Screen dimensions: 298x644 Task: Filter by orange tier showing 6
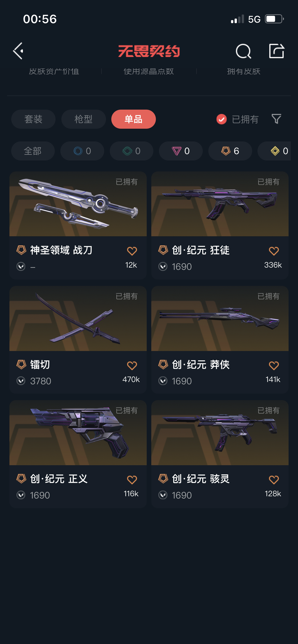(230, 151)
